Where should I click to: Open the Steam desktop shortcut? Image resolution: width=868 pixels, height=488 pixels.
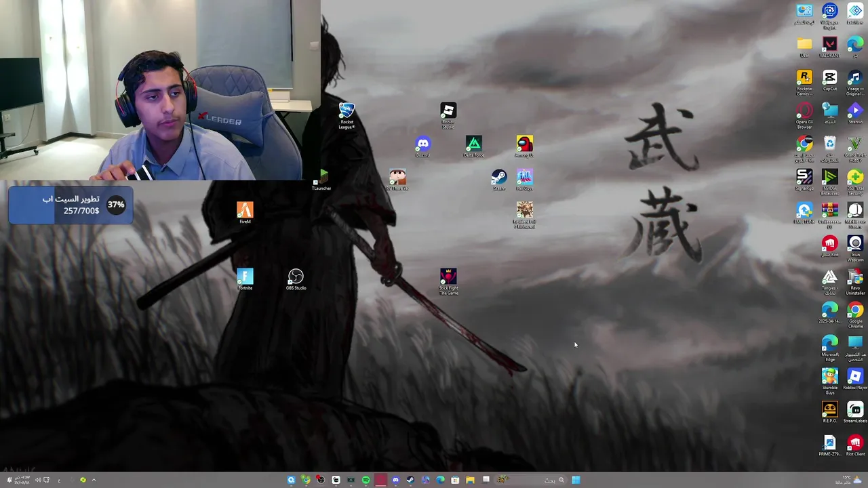click(x=499, y=180)
